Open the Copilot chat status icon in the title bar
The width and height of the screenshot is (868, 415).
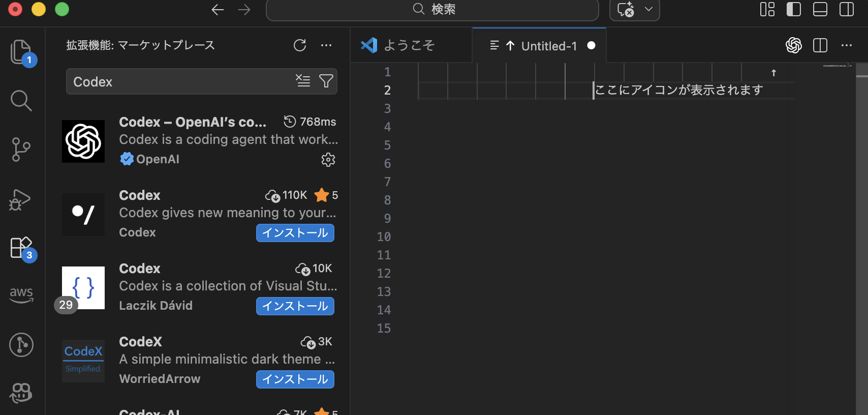click(626, 9)
